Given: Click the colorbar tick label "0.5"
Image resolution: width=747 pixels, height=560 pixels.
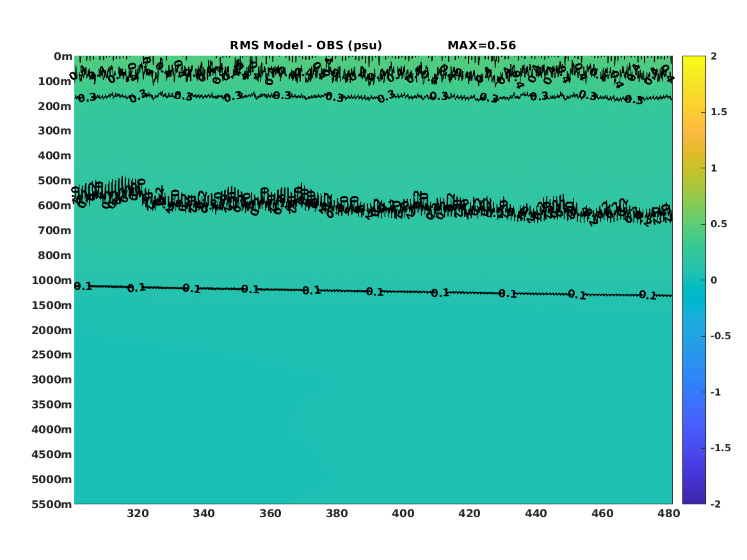Looking at the screenshot, I should coord(719,224).
